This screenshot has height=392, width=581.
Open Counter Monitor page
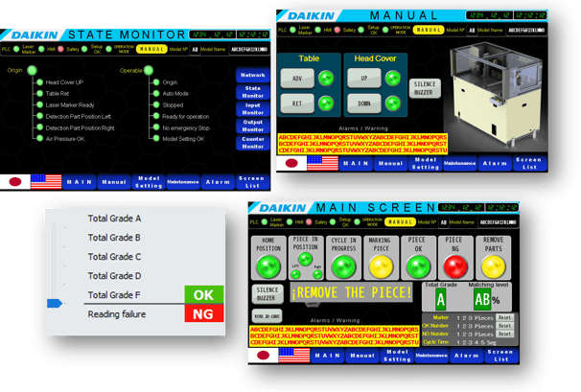(253, 143)
